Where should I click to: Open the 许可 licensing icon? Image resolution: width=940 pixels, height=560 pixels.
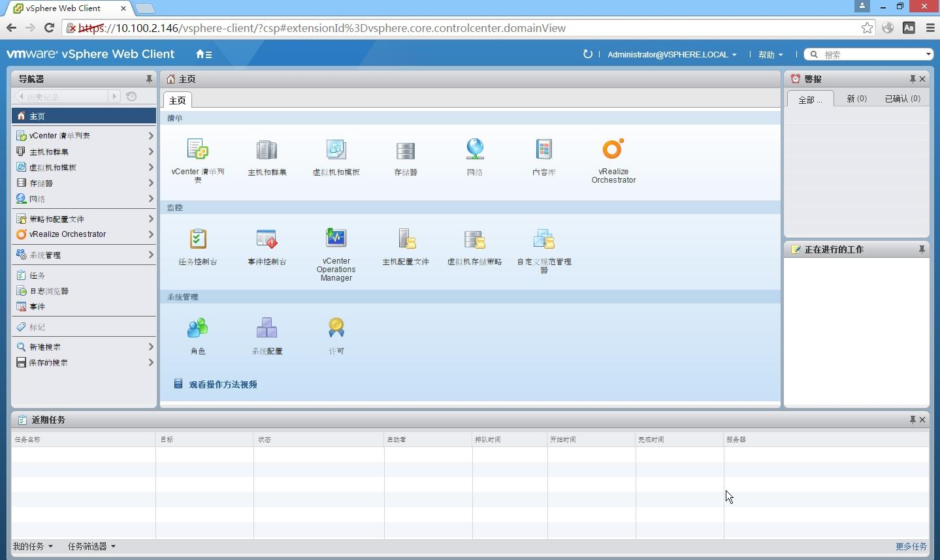336,328
